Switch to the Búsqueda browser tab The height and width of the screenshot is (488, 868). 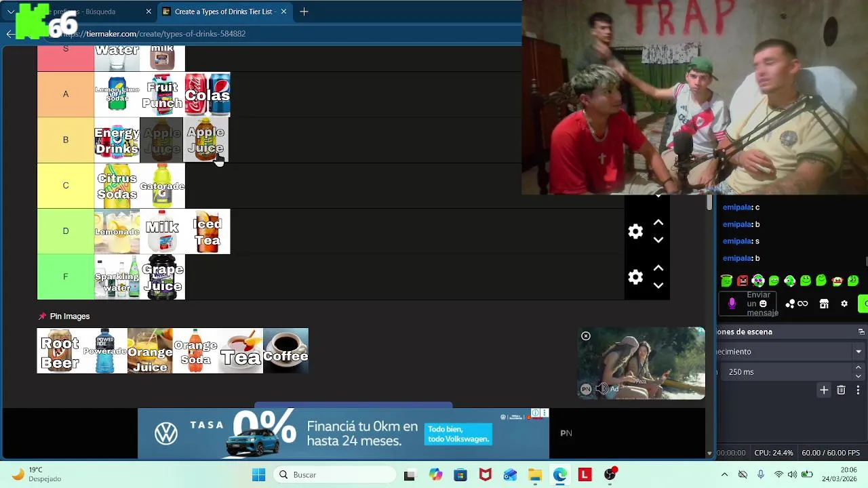tap(88, 12)
